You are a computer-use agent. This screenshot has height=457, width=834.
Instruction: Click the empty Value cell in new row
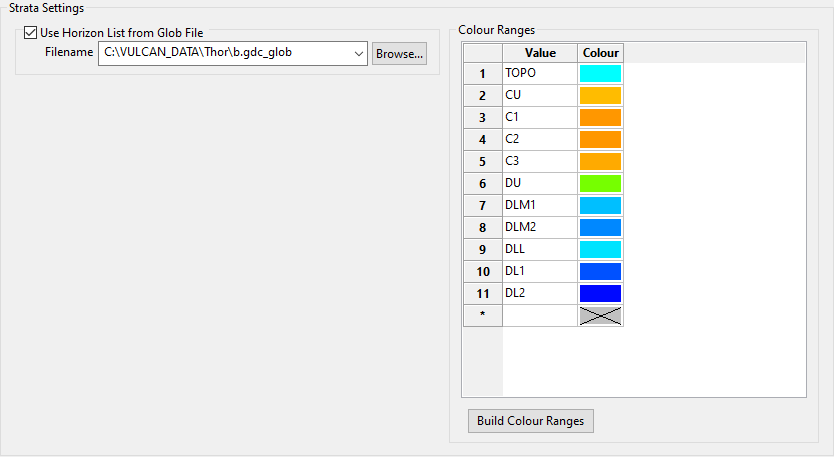point(540,315)
